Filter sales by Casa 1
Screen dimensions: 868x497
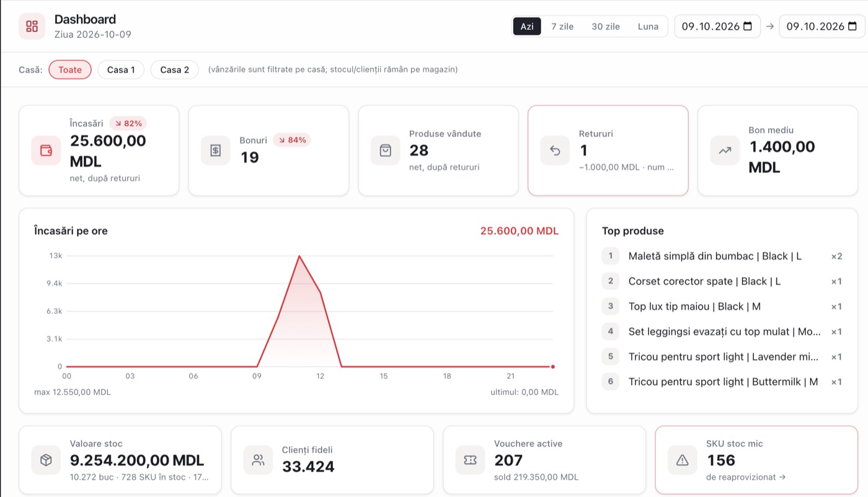click(x=121, y=69)
